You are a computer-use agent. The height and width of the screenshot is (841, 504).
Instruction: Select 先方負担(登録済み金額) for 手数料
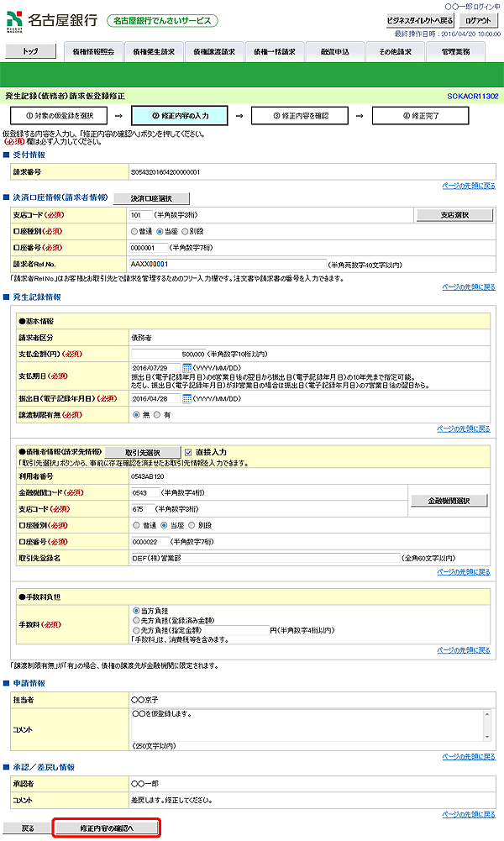tap(136, 620)
